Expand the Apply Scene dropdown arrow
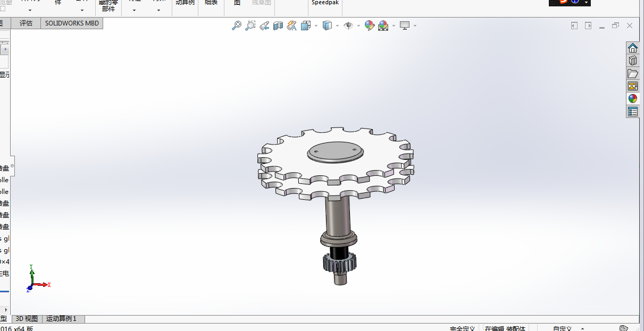The width and height of the screenshot is (644, 331). 394,26
